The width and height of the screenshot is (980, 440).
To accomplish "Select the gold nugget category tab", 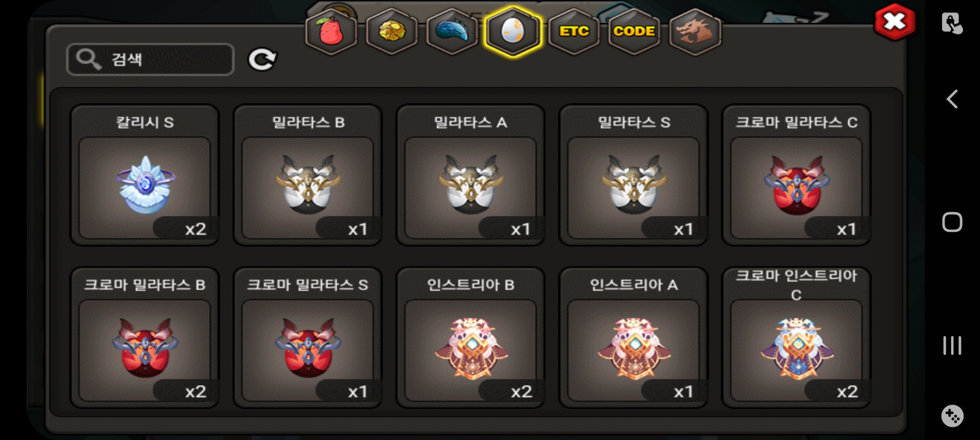I will coord(392,32).
